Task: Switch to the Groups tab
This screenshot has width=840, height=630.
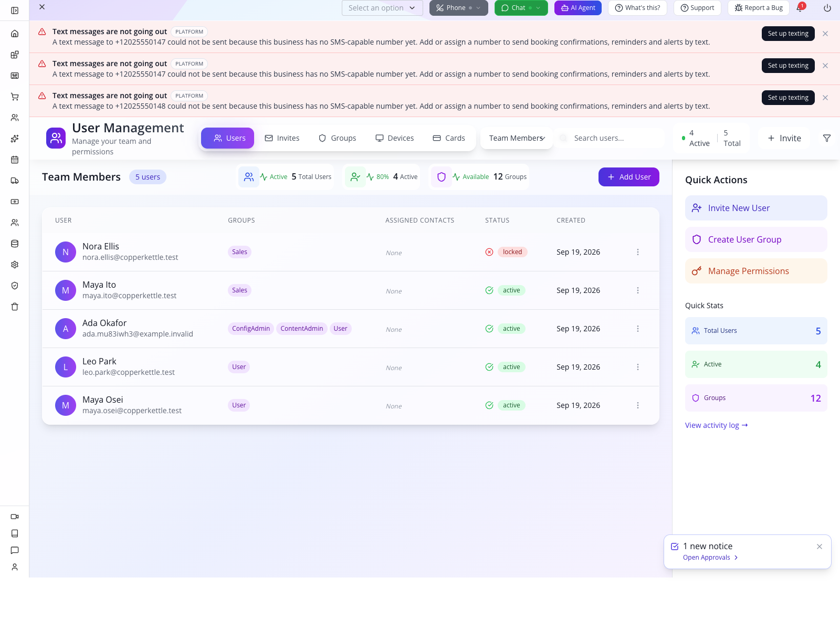Action: coord(337,138)
